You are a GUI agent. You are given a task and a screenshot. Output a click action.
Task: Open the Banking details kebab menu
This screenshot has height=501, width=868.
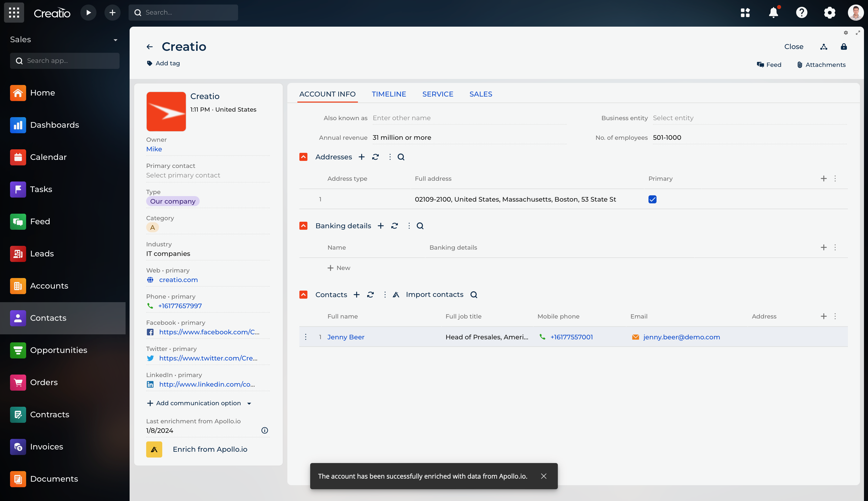[409, 226]
